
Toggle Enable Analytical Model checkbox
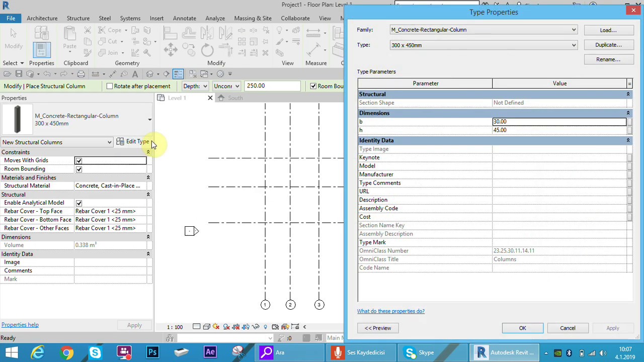coord(78,203)
